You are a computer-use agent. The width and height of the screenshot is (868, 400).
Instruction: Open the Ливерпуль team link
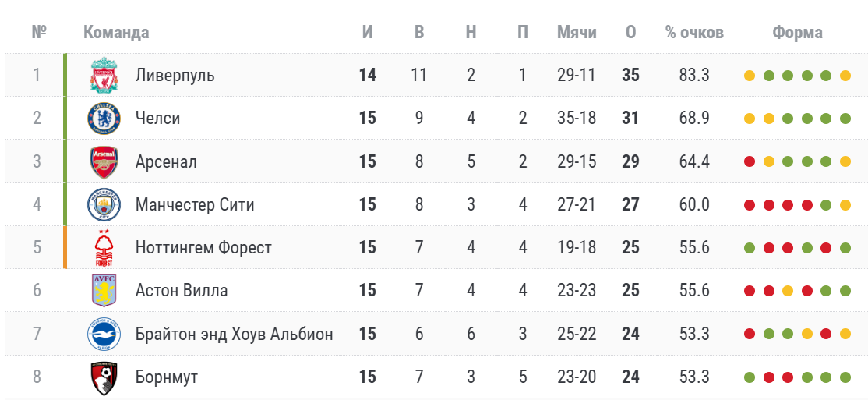(x=175, y=76)
